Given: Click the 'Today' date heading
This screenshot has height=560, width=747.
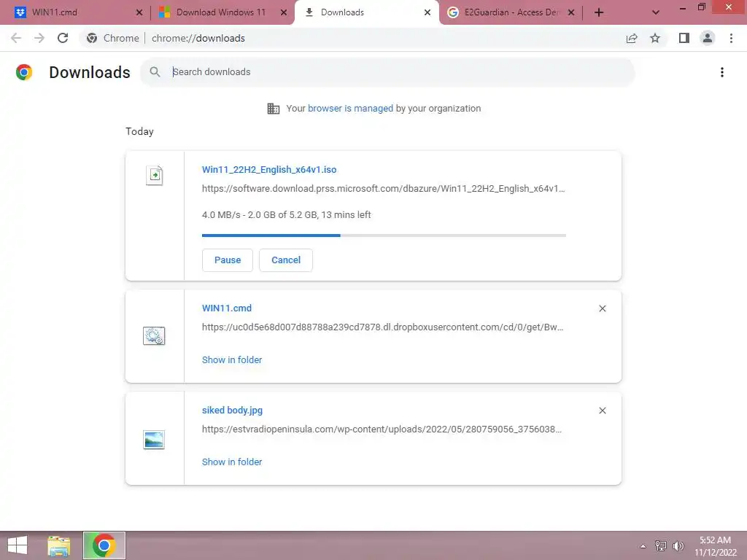Looking at the screenshot, I should pos(139,131).
